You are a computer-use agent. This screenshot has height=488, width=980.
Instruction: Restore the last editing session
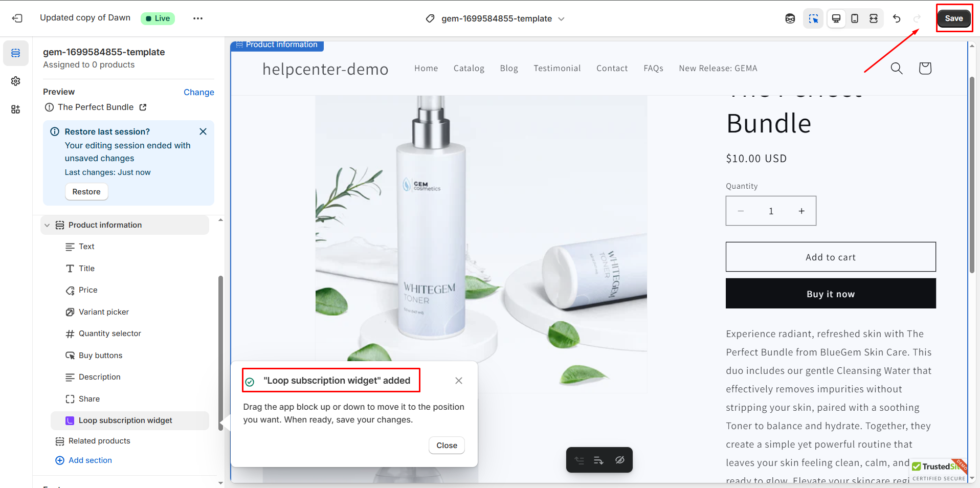pyautogui.click(x=86, y=192)
